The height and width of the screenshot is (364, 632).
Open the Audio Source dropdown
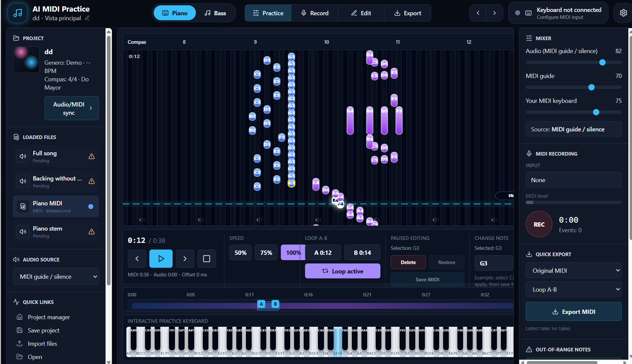coord(56,276)
